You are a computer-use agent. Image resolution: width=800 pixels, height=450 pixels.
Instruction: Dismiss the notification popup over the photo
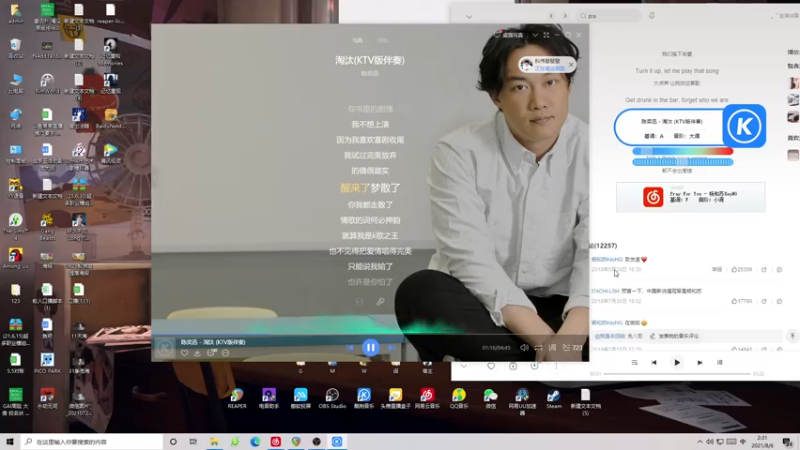(x=571, y=65)
